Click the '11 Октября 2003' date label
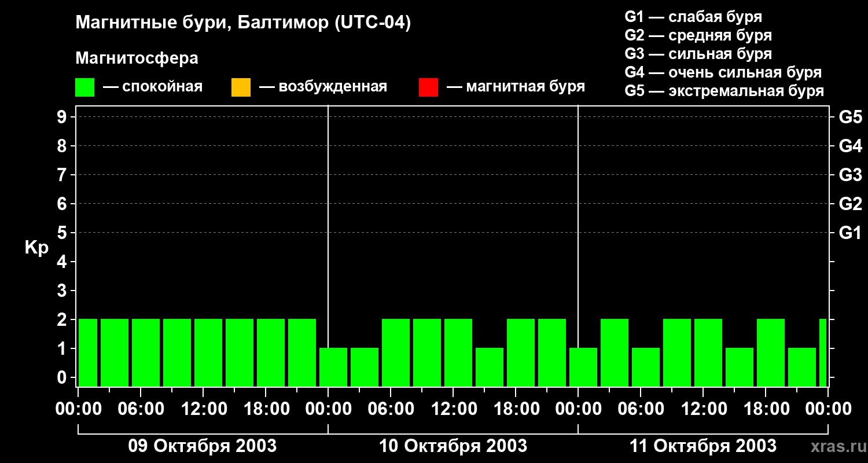The image size is (868, 463). (703, 446)
